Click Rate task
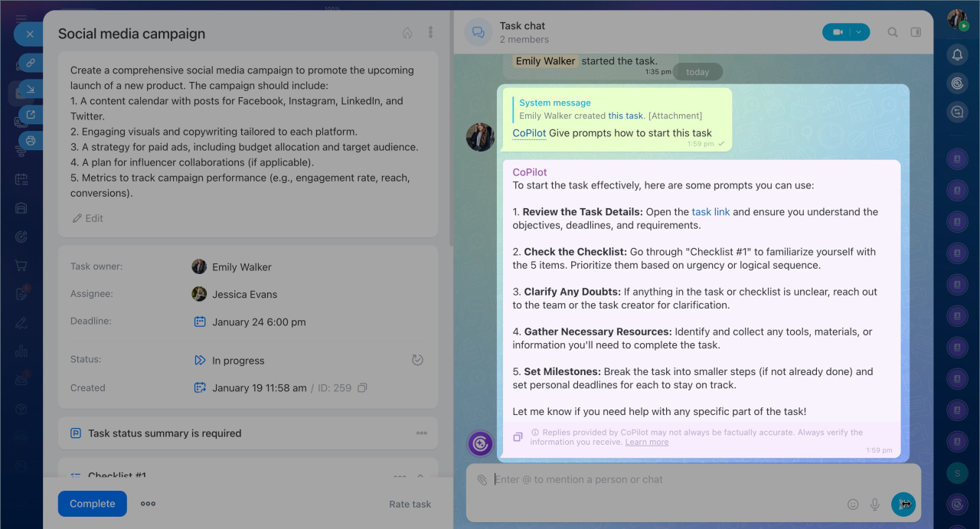The image size is (980, 529). [410, 504]
